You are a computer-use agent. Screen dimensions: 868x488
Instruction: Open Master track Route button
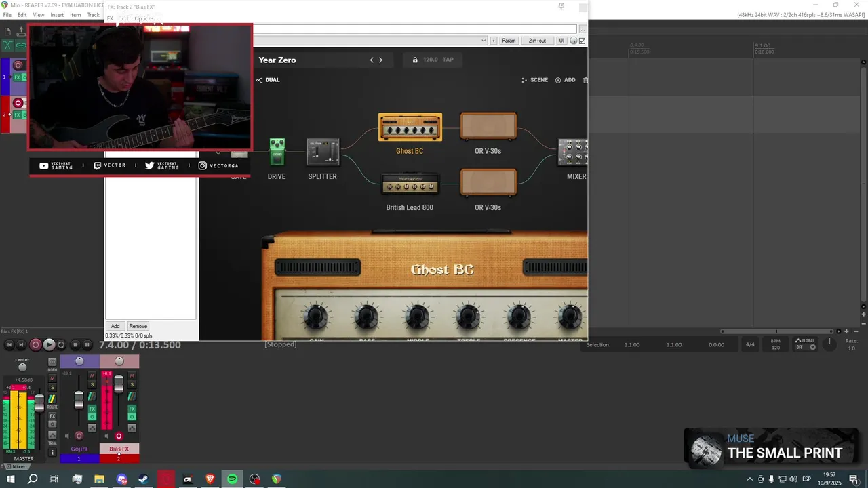pos(52,400)
